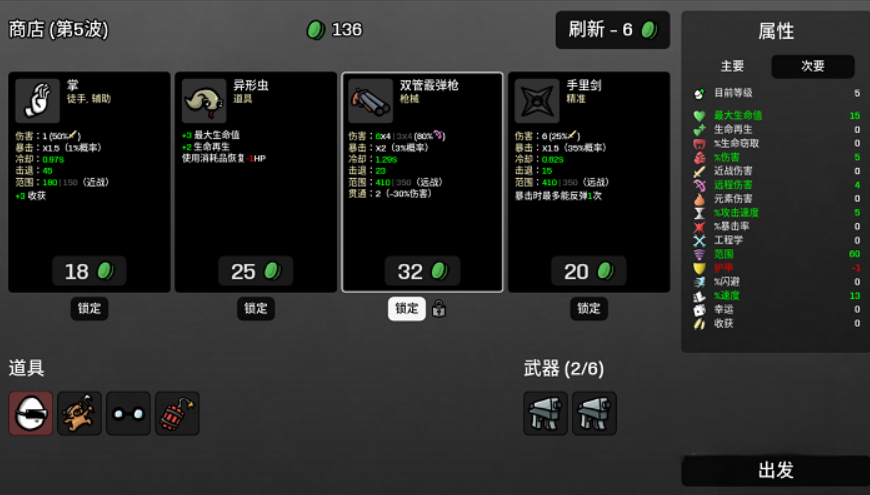This screenshot has width=870, height=495.
Task: Reroll the shop with 刷新 - 6
Action: (x=613, y=30)
